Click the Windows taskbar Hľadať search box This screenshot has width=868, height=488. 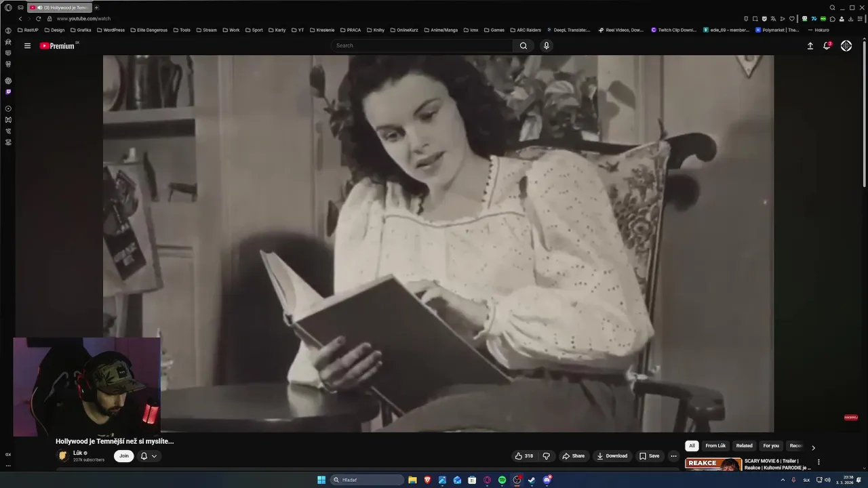click(367, 480)
